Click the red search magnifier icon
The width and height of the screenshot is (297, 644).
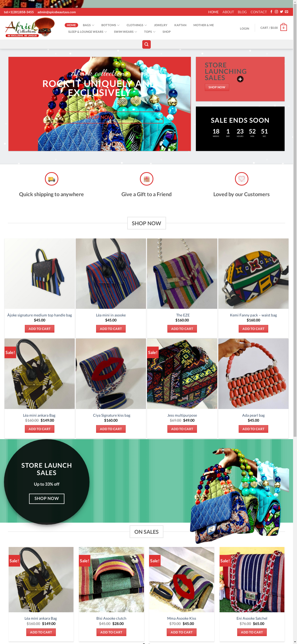pyautogui.click(x=147, y=44)
